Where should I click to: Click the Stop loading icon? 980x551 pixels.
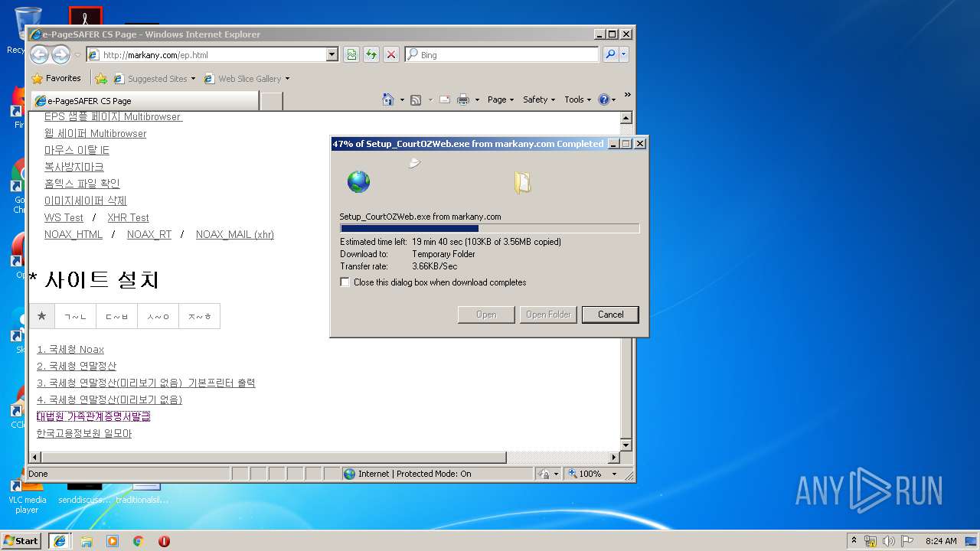pos(391,54)
